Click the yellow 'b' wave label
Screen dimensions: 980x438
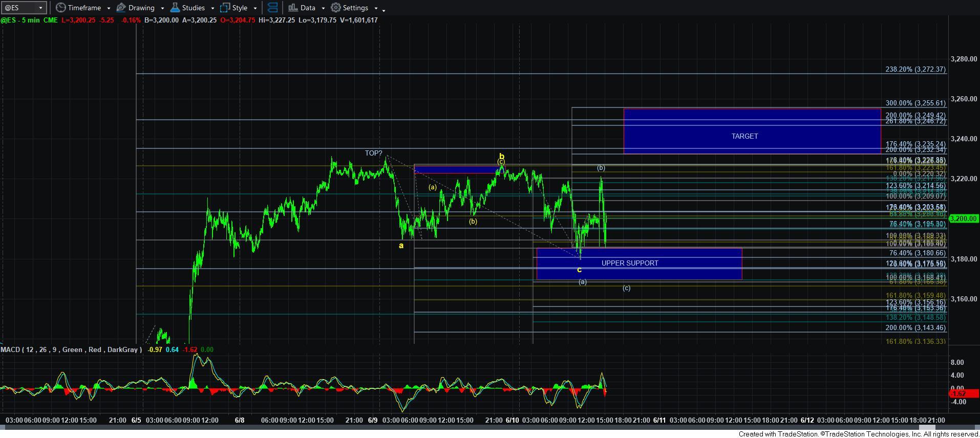[x=502, y=157]
